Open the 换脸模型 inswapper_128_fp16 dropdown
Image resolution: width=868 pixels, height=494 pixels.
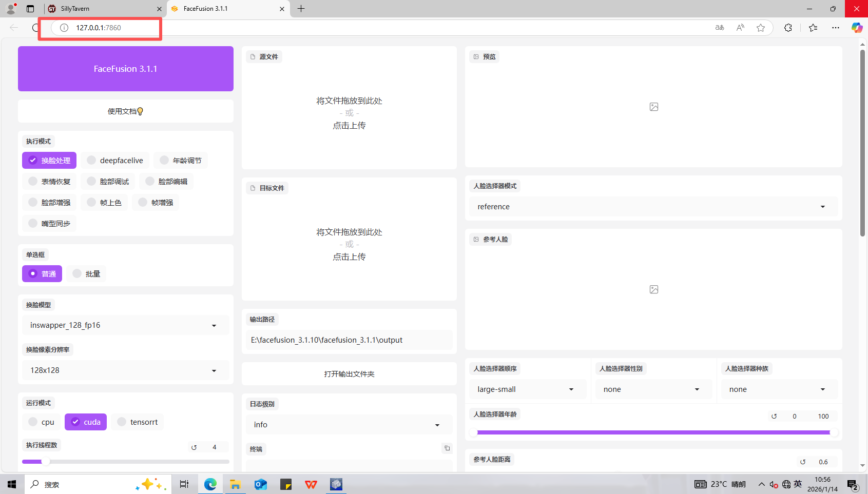pos(126,325)
